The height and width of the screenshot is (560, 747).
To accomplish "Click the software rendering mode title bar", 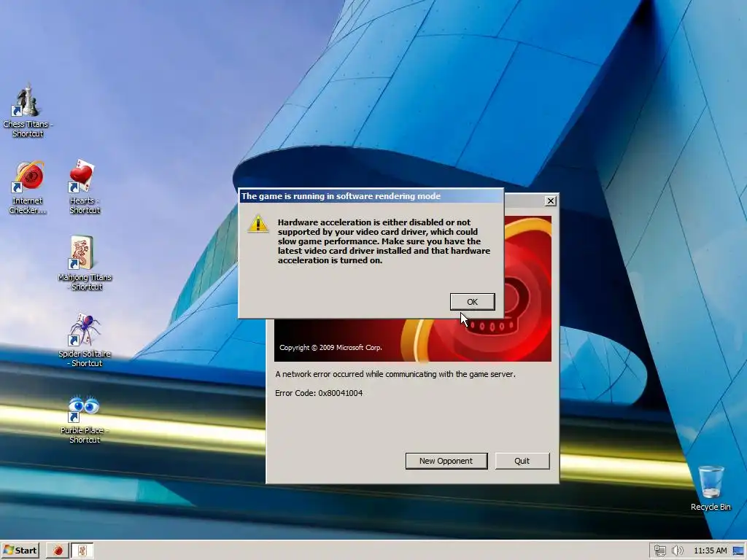I will pos(371,196).
